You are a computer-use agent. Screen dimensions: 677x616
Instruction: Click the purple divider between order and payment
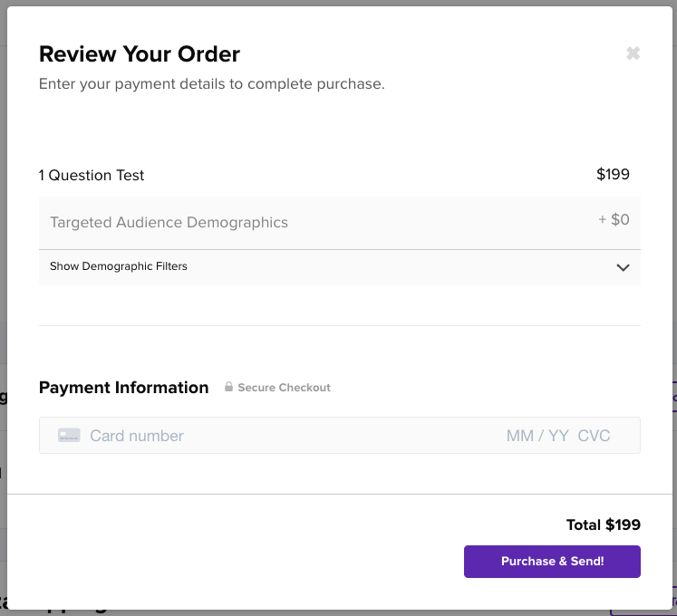tap(340, 325)
